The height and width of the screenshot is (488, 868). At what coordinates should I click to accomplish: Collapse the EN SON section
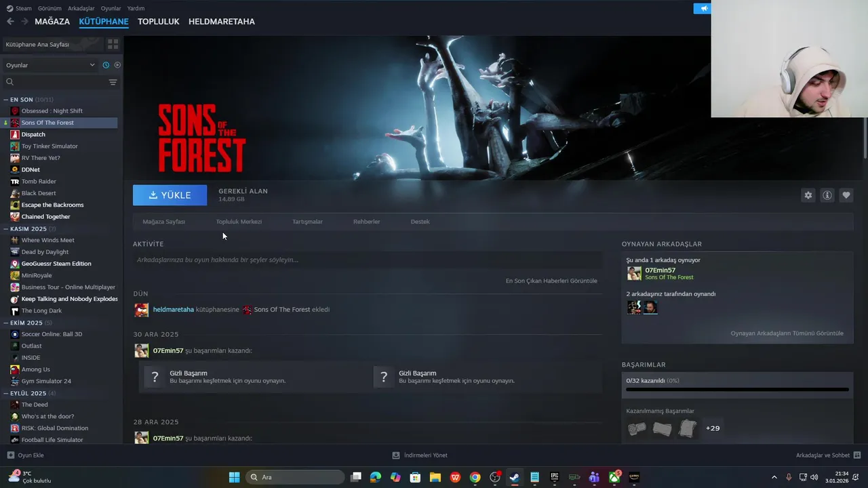5,100
